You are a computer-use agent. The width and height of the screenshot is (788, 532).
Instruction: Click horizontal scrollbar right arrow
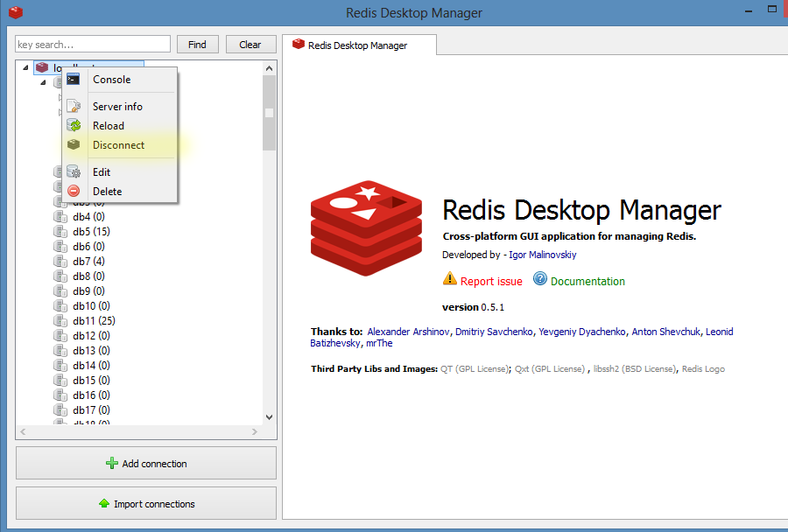[x=255, y=431]
